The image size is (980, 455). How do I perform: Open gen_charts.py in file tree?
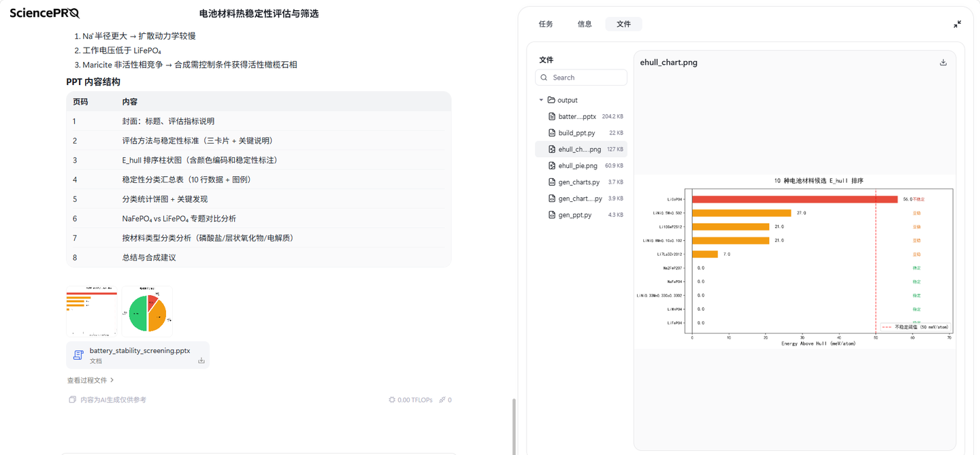[x=581, y=182]
